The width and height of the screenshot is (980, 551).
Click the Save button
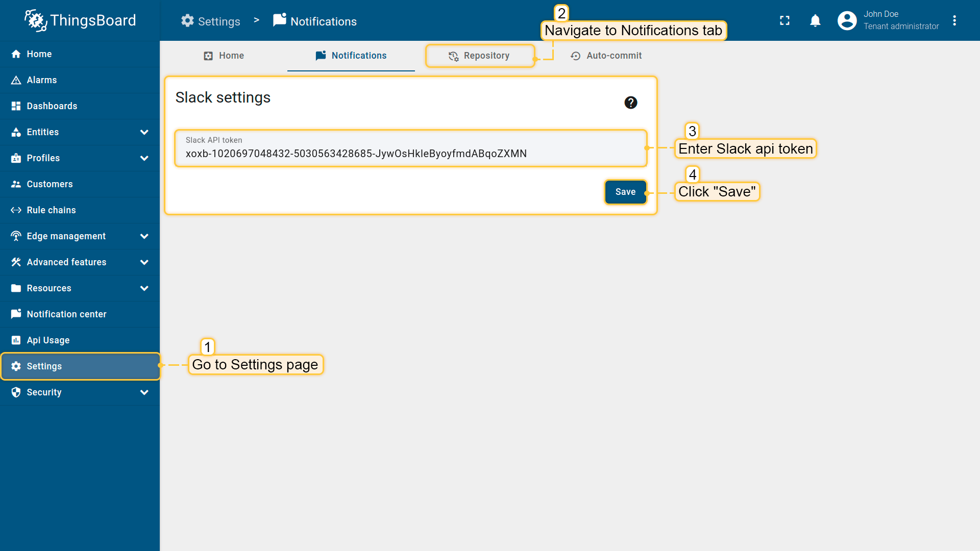tap(625, 192)
